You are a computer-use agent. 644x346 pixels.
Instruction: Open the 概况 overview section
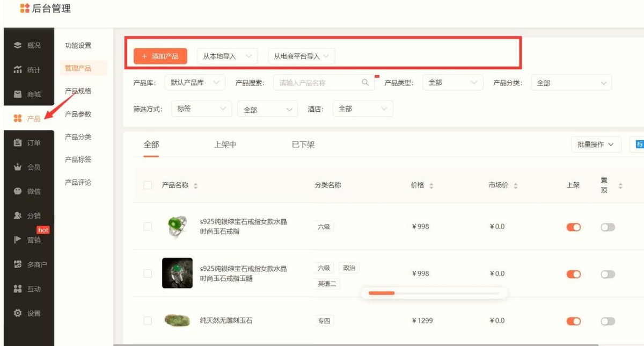27,45
